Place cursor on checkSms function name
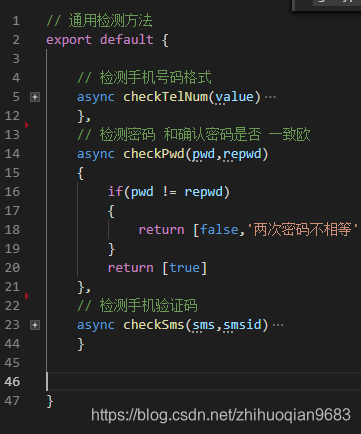Screen dimensions: 361x434 [x=154, y=325]
